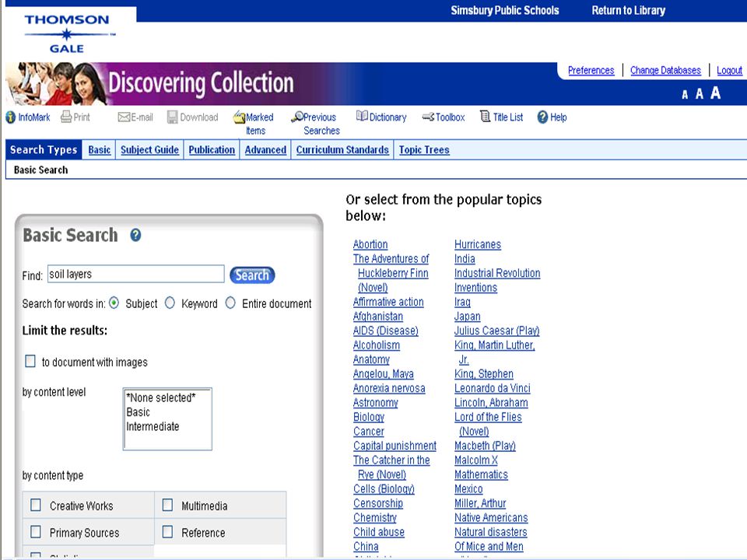This screenshot has width=747, height=560.
Task: Open the Hurricanes topic link
Action: pos(477,244)
